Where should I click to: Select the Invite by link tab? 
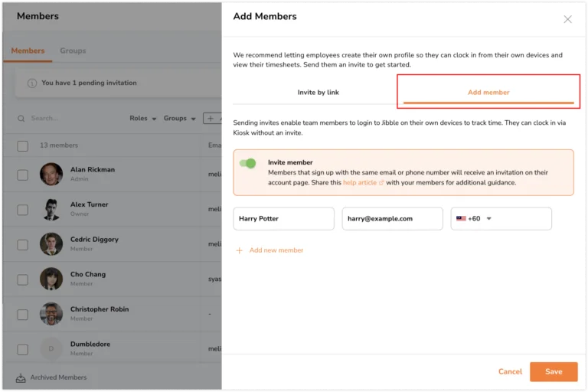[318, 93]
